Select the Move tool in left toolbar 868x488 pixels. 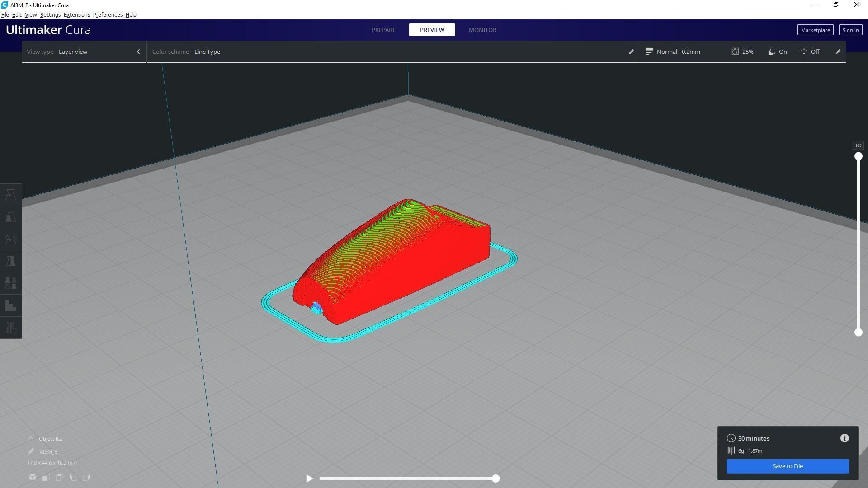(11, 195)
